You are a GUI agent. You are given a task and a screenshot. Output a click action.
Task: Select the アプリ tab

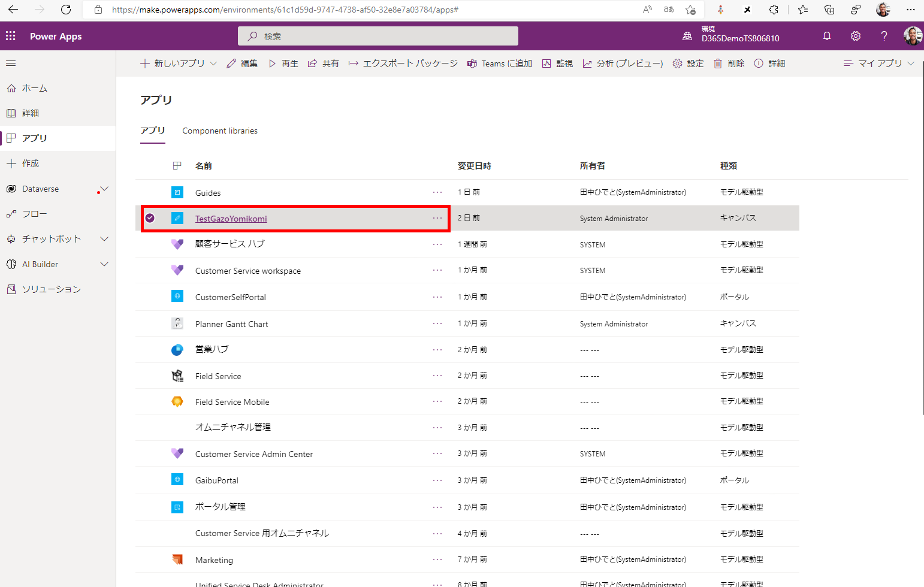[x=153, y=131]
